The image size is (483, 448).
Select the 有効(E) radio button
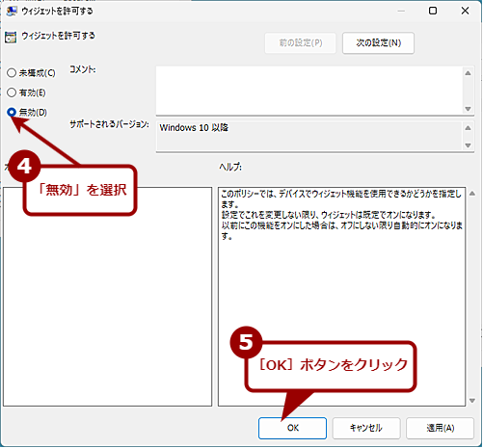12,92
